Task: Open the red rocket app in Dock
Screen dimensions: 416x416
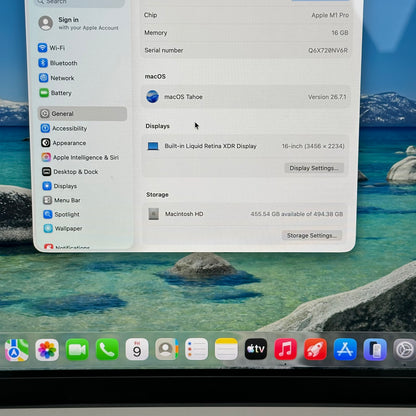Action: pos(315,349)
